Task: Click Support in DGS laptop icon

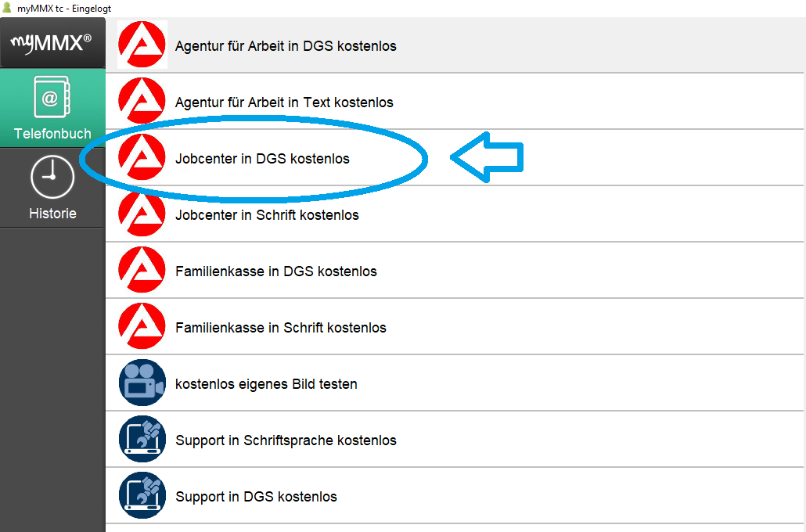Action: click(142, 497)
